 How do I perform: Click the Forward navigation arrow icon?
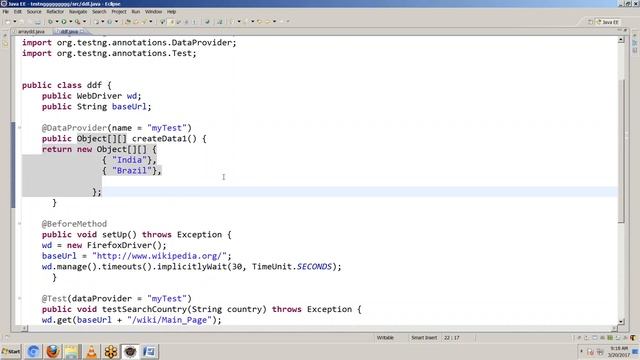[282, 22]
